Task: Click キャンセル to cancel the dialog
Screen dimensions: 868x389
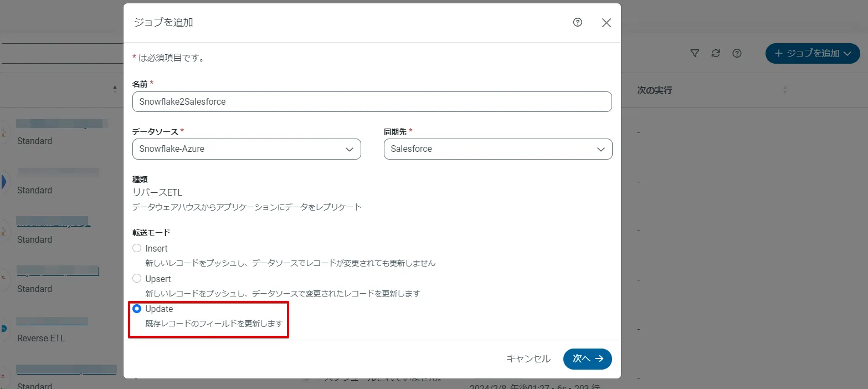Action: click(x=528, y=359)
